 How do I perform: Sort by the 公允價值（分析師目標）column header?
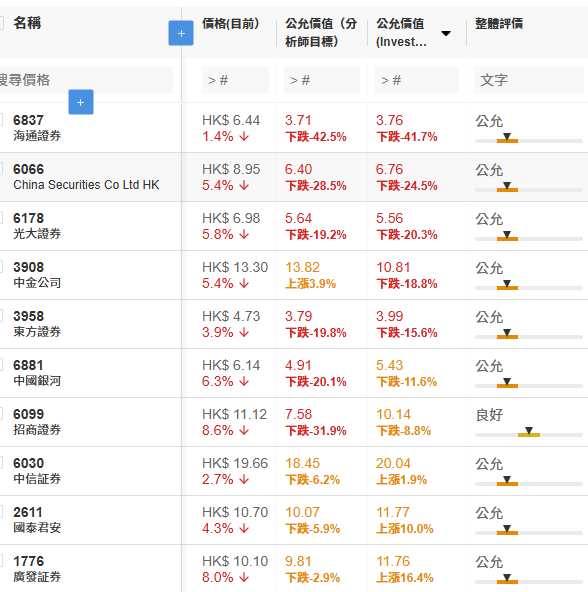[321, 32]
